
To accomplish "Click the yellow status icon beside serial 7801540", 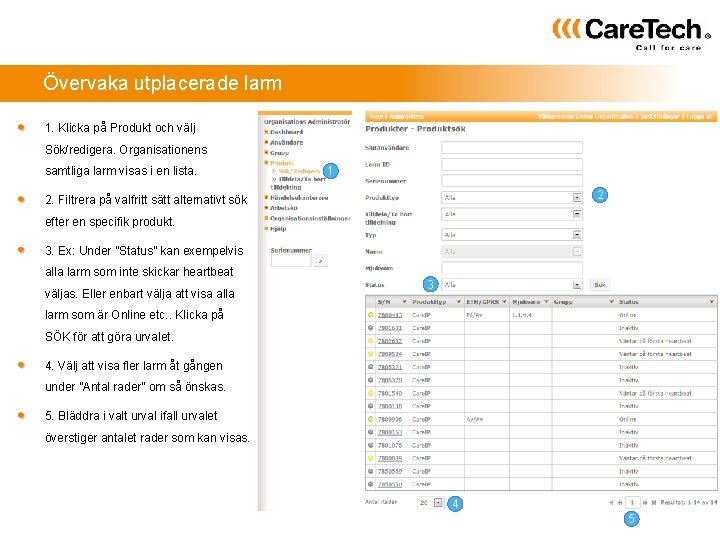I will [371, 393].
